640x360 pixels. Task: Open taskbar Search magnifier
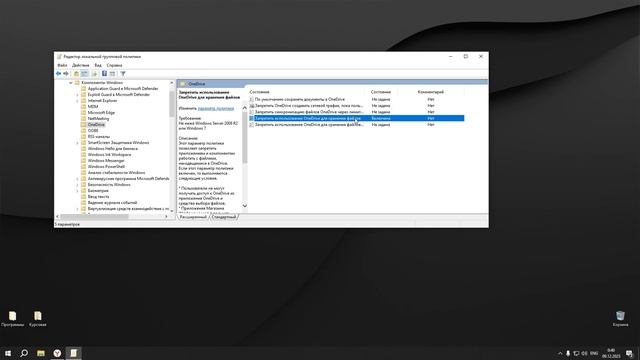pos(24,353)
